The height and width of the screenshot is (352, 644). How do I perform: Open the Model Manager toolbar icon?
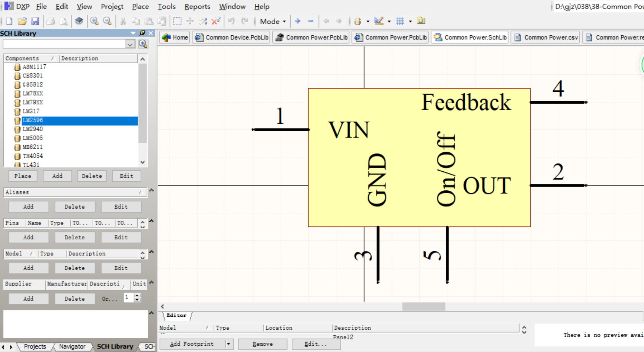[421, 21]
